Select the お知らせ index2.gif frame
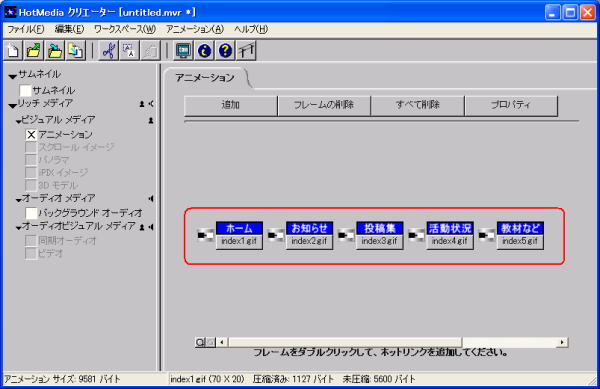 (310, 235)
